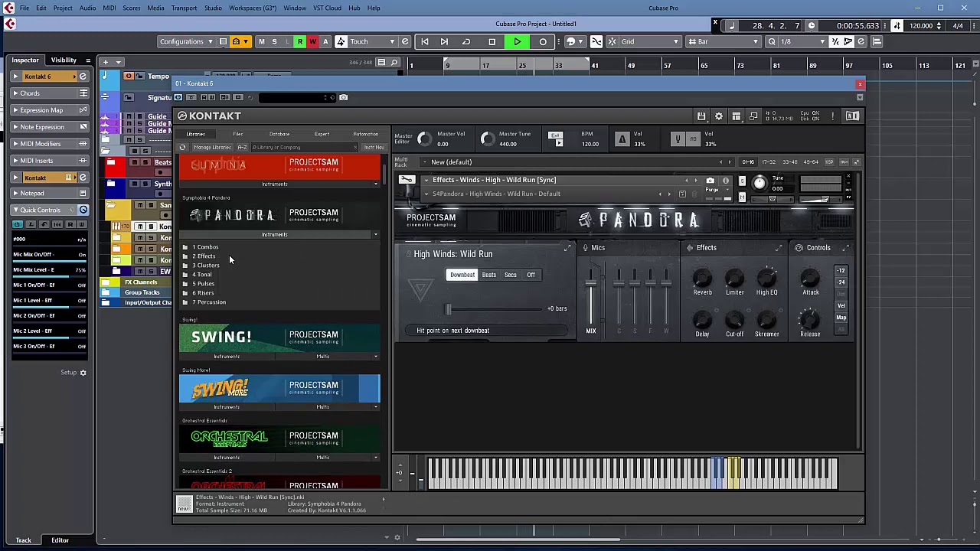Click the Vel button in Controls
980x551 pixels.
841,306
